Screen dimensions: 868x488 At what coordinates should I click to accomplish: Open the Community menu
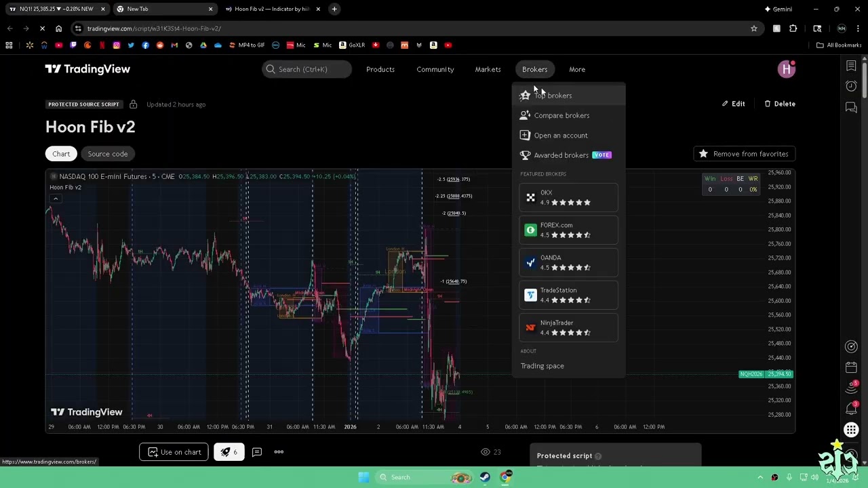(x=435, y=69)
